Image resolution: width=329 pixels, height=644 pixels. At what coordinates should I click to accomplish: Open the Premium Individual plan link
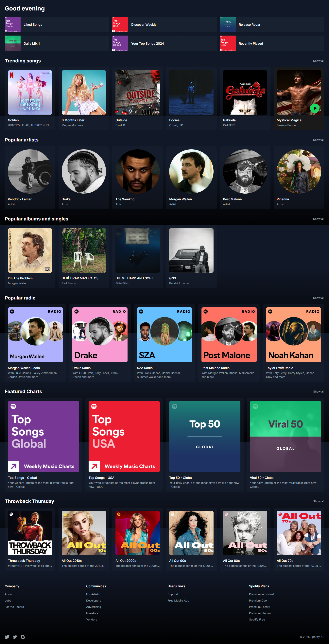(x=261, y=594)
